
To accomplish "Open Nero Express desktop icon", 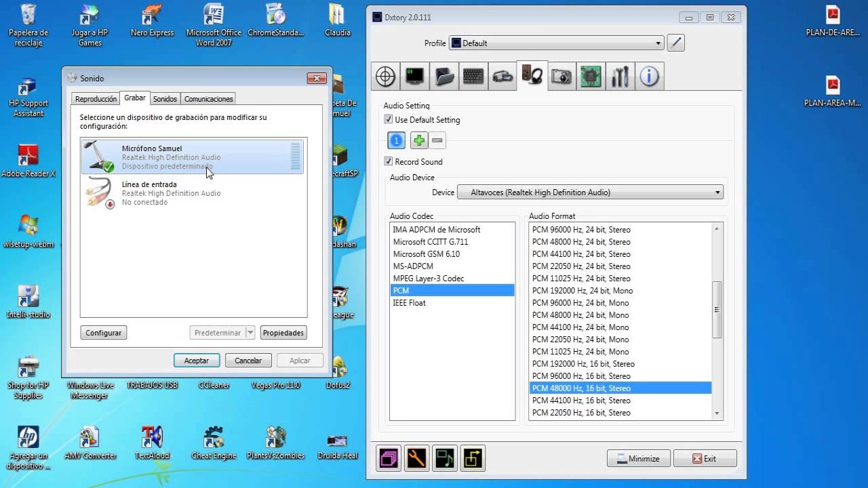I will (152, 21).
